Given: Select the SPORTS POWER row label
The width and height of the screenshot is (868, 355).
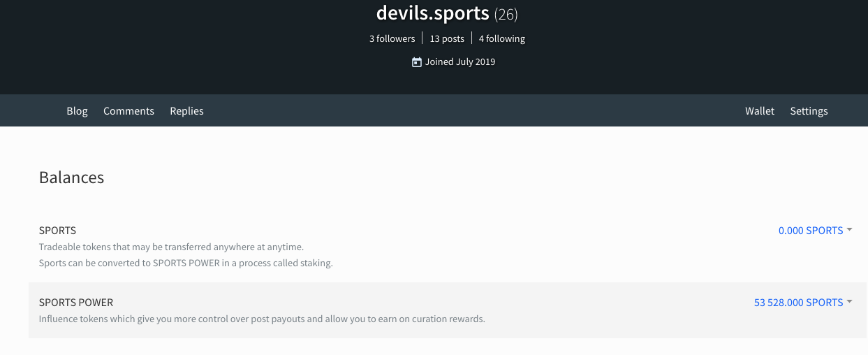Looking at the screenshot, I should 75,303.
